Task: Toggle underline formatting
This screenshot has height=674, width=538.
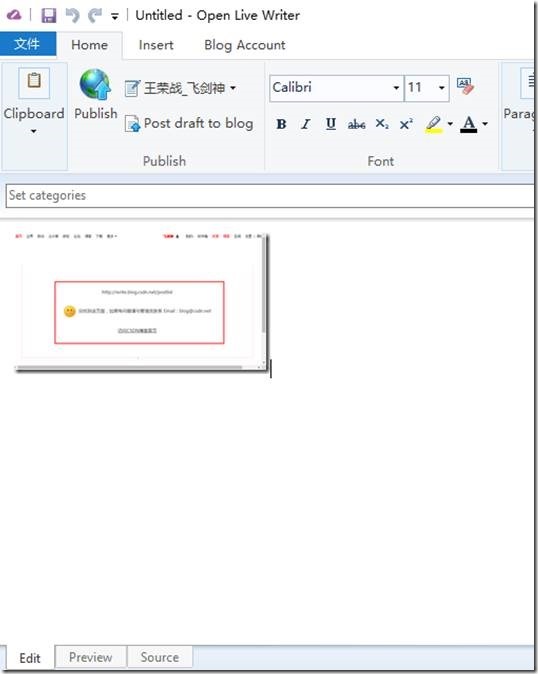Action: click(330, 124)
